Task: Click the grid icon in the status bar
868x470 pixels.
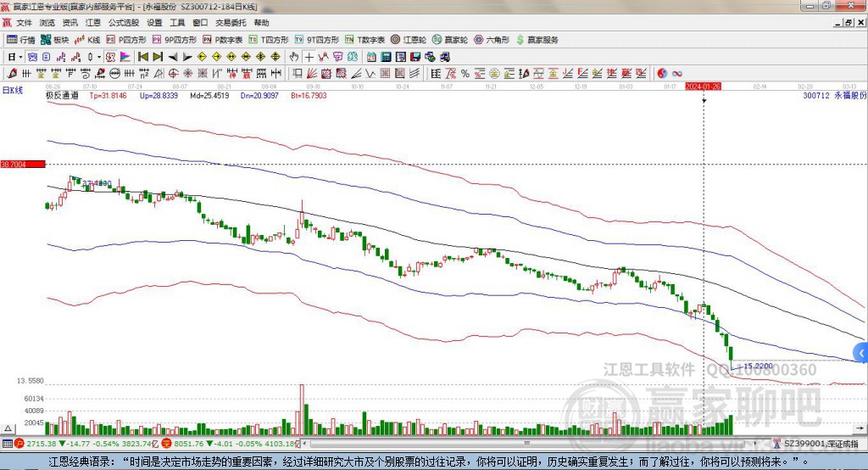Action: point(7,444)
